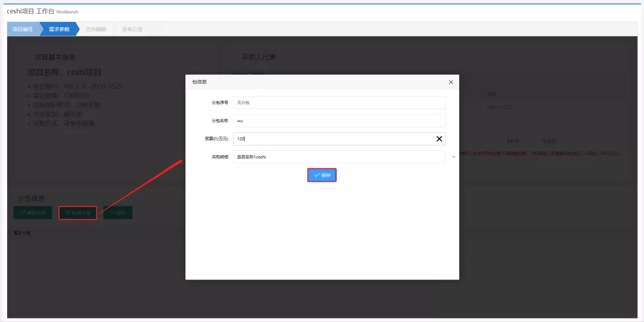644x322 pixels.
Task: Go to the 文件编制 step tab
Action: (95, 29)
